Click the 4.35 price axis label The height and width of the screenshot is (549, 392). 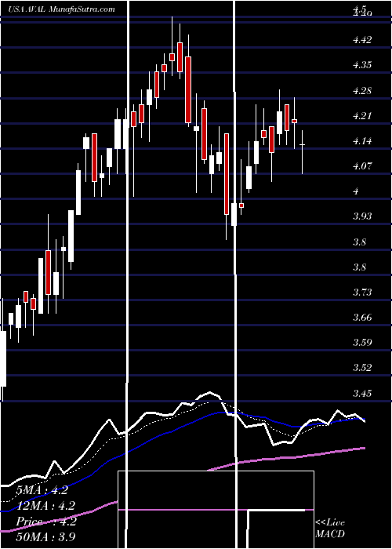pos(362,65)
